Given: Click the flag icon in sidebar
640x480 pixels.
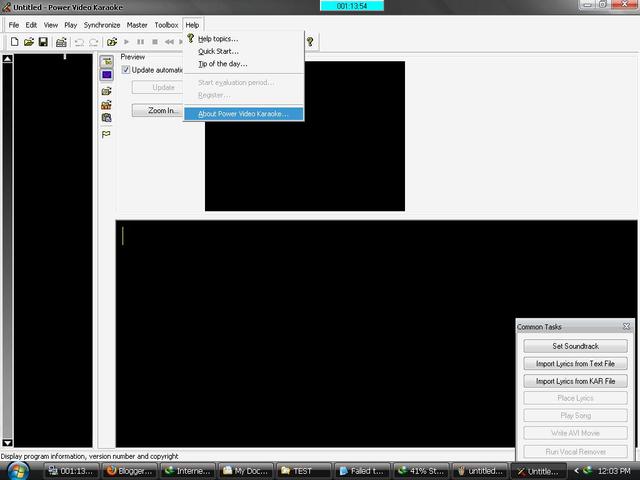Looking at the screenshot, I should [x=107, y=134].
